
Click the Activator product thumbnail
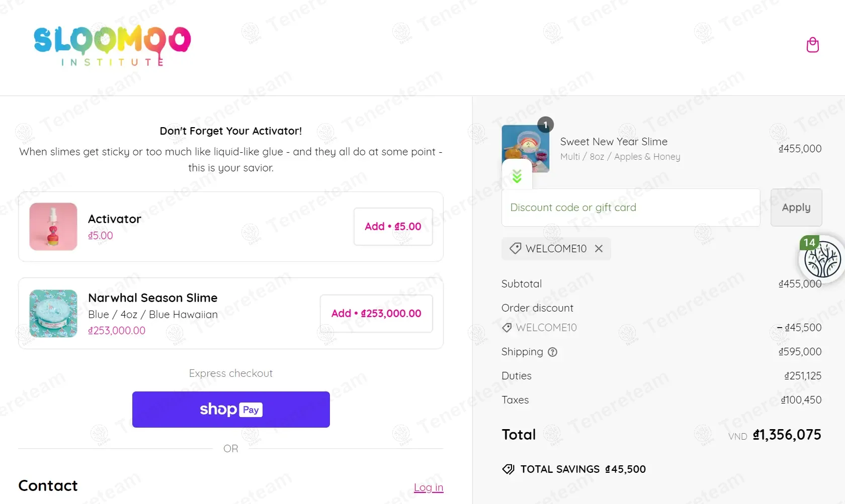(53, 227)
